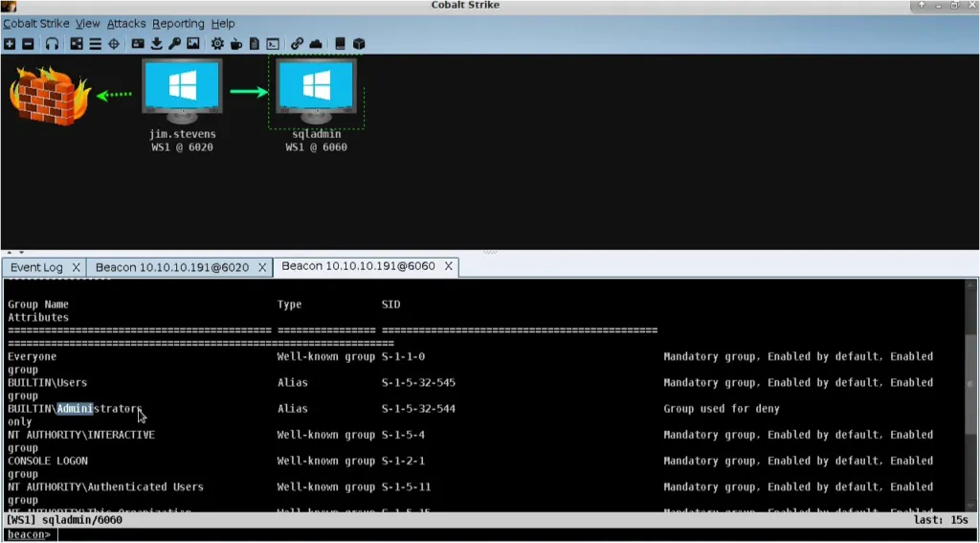
Task: Click the terminal scripted web delivery icon
Action: (x=273, y=44)
